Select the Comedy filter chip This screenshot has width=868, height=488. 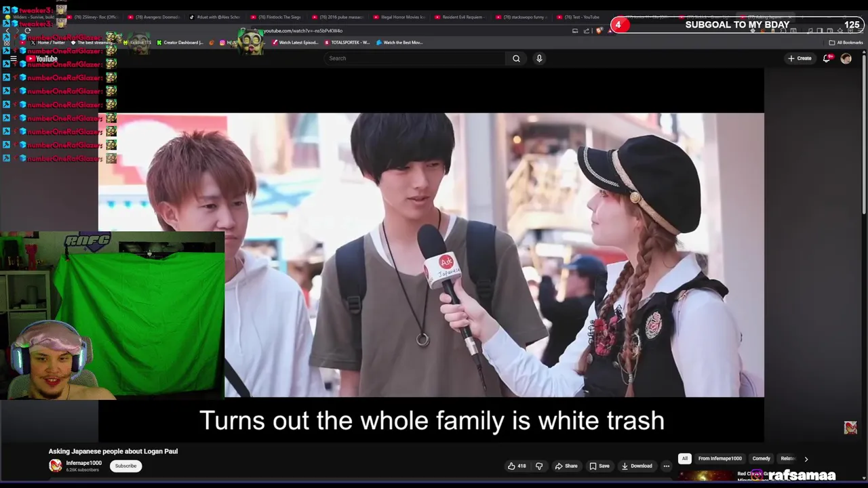pos(761,458)
